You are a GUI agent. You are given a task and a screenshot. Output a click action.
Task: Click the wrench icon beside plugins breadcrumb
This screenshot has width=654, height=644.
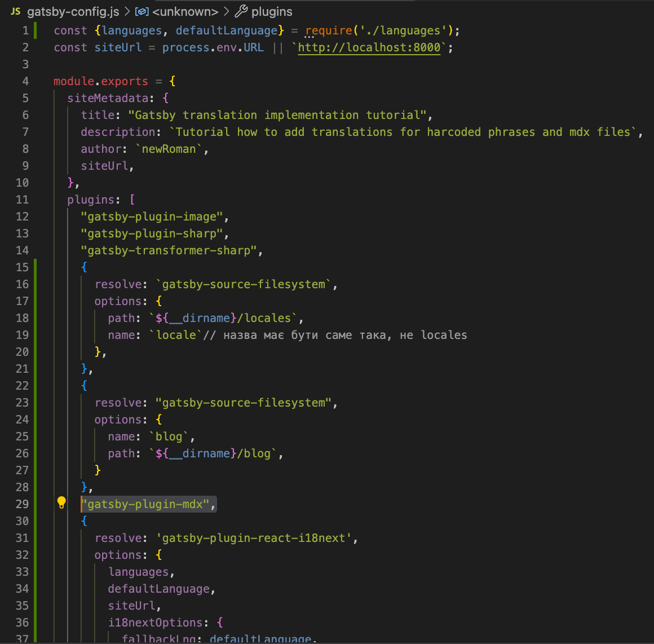tap(241, 11)
